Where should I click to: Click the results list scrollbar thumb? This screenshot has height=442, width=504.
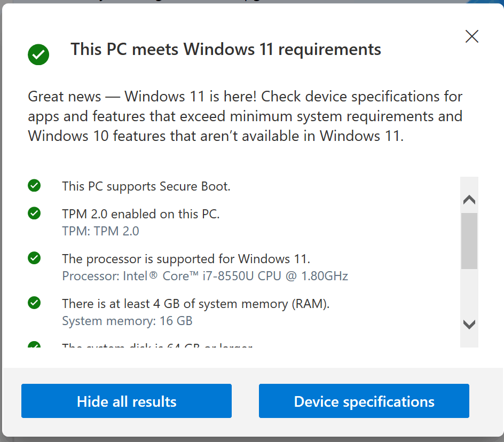469,241
